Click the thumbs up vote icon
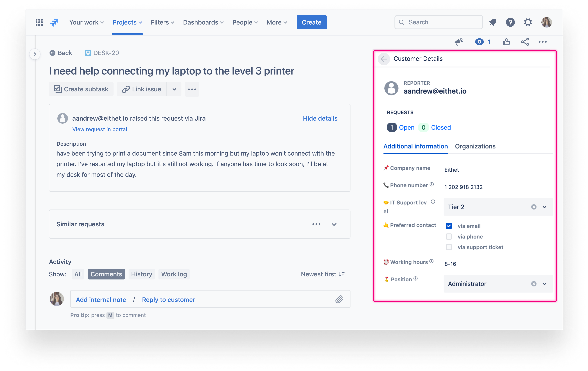The height and width of the screenshot is (371, 588). 506,42
